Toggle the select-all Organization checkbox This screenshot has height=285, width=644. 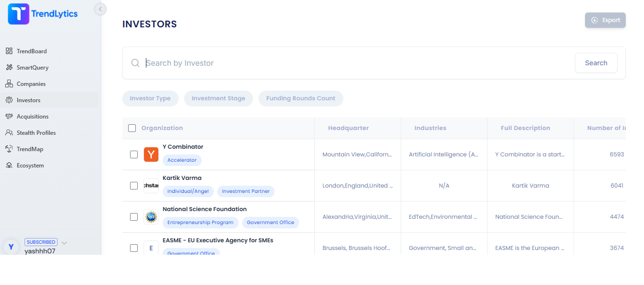132,128
